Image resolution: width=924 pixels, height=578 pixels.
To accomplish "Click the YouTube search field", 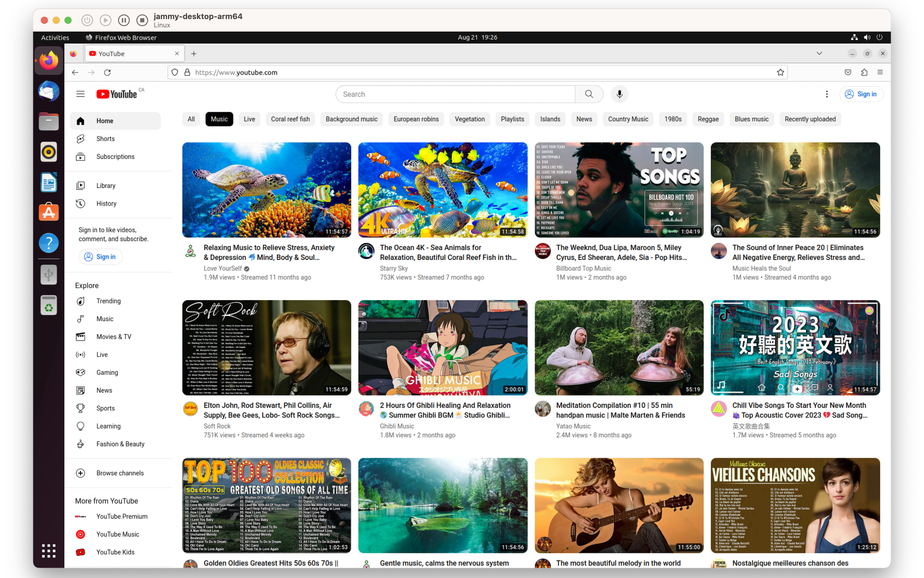I will coord(456,94).
